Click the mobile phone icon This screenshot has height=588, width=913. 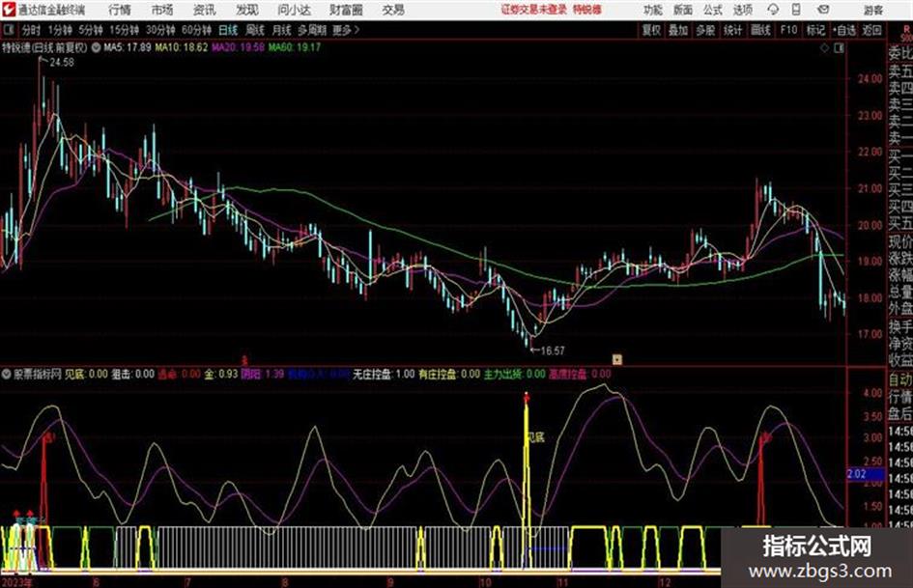(796, 10)
